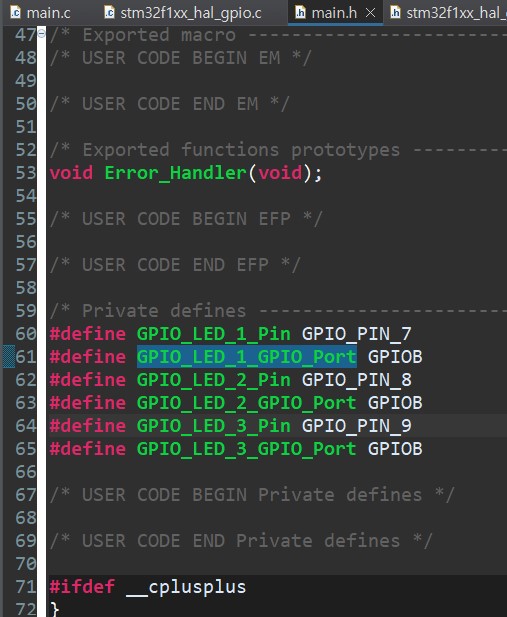
Task: Switch to the main.c editor tab
Action: [x=41, y=13]
